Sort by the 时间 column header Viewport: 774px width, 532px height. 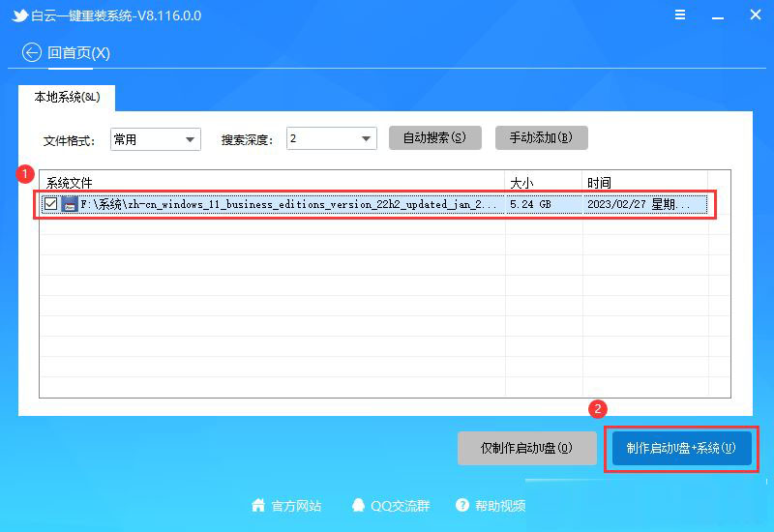click(599, 183)
